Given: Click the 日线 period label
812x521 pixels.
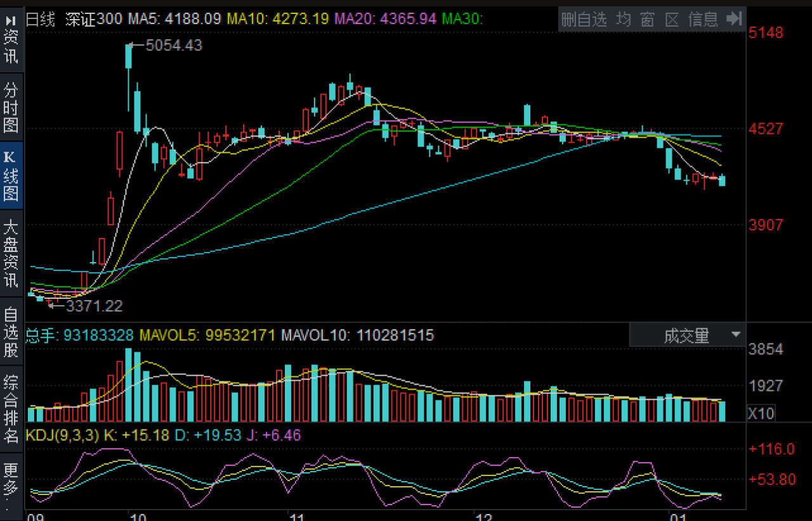Looking at the screenshot, I should point(40,19).
